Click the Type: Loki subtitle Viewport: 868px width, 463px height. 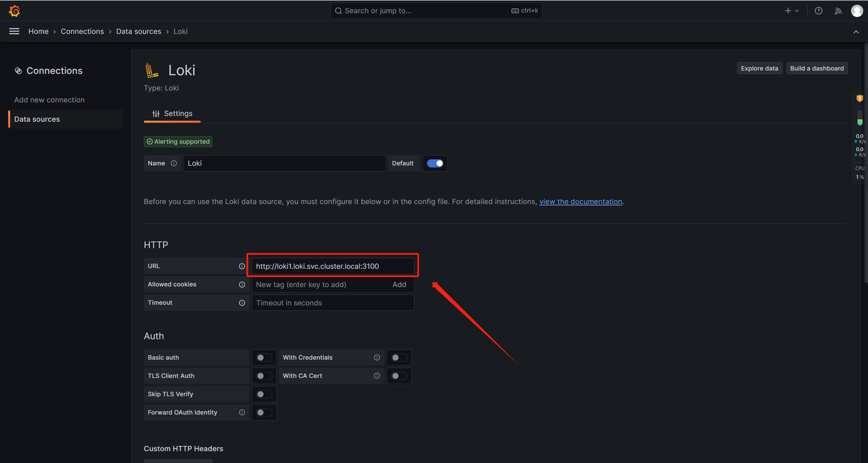coord(161,88)
